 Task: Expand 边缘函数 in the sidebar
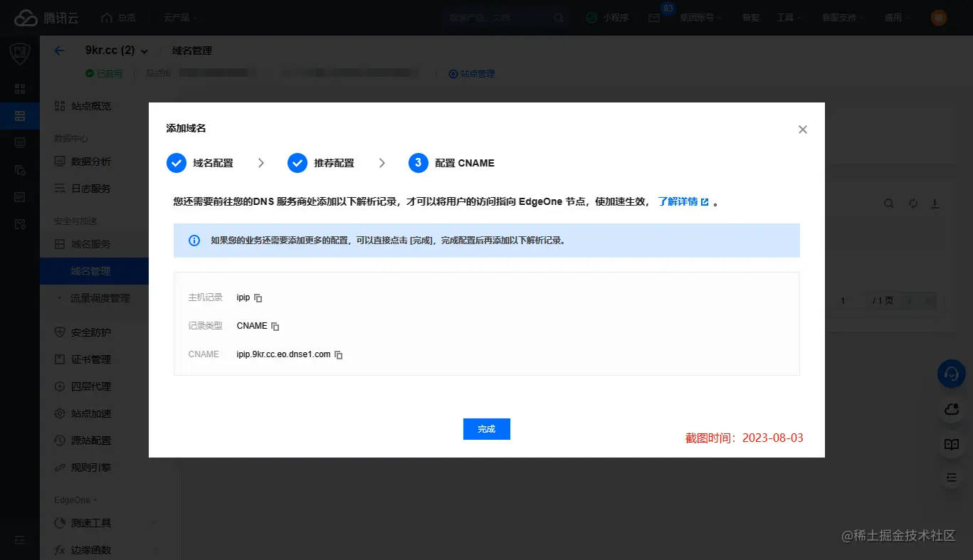tap(105, 550)
